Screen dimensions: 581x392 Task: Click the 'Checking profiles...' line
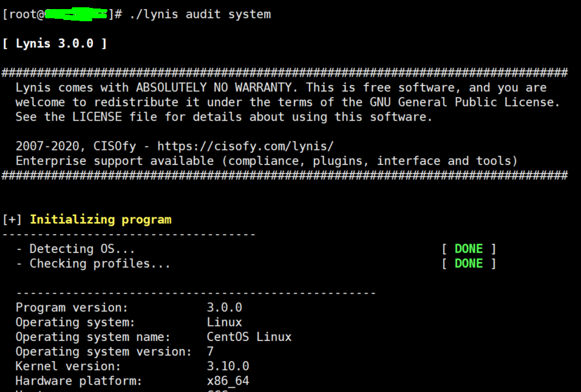click(93, 264)
